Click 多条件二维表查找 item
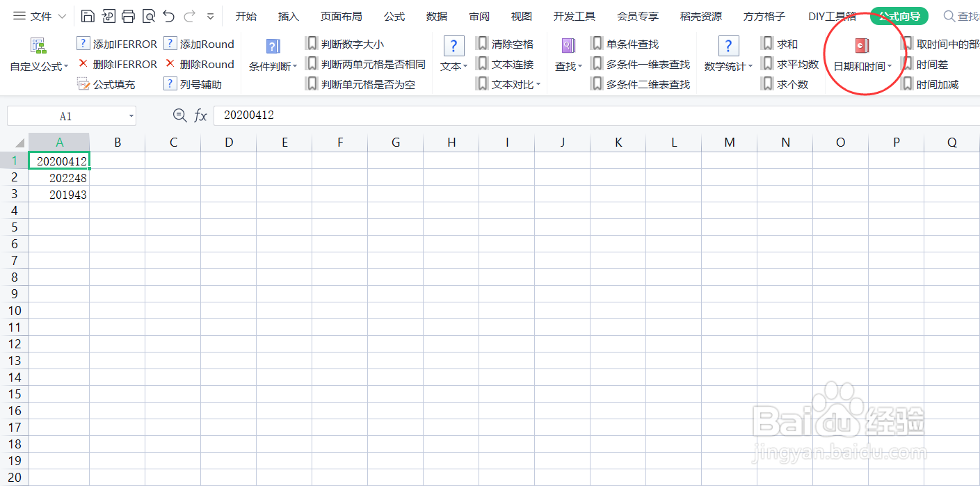 click(640, 84)
